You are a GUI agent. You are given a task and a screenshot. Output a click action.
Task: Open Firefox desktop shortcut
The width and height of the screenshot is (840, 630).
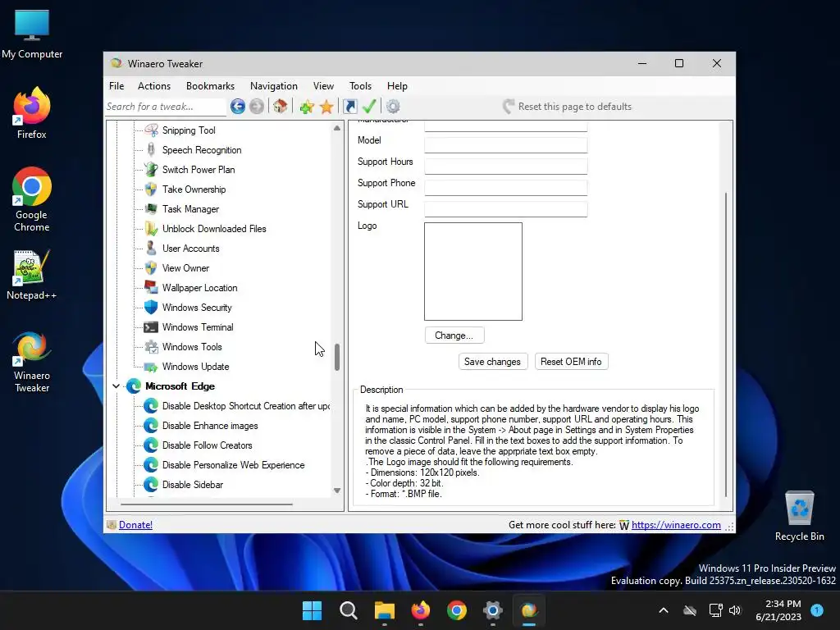(32, 112)
